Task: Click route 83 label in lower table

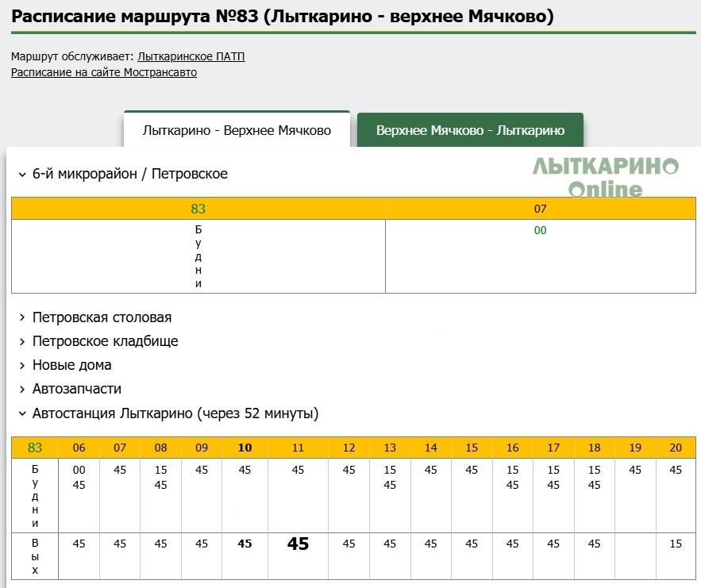Action: coord(35,448)
